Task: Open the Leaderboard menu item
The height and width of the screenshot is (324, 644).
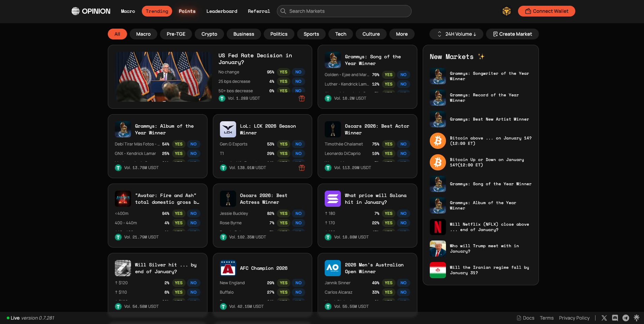Action: tap(222, 11)
